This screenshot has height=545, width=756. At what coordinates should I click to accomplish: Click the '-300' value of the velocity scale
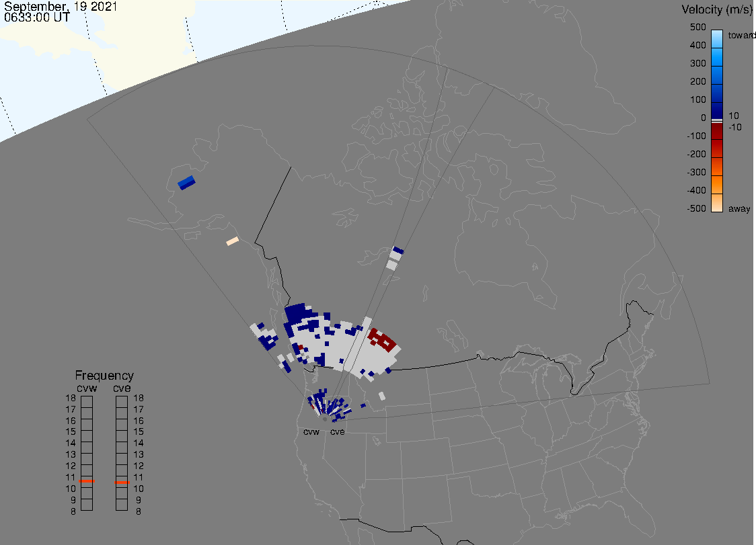tap(696, 172)
